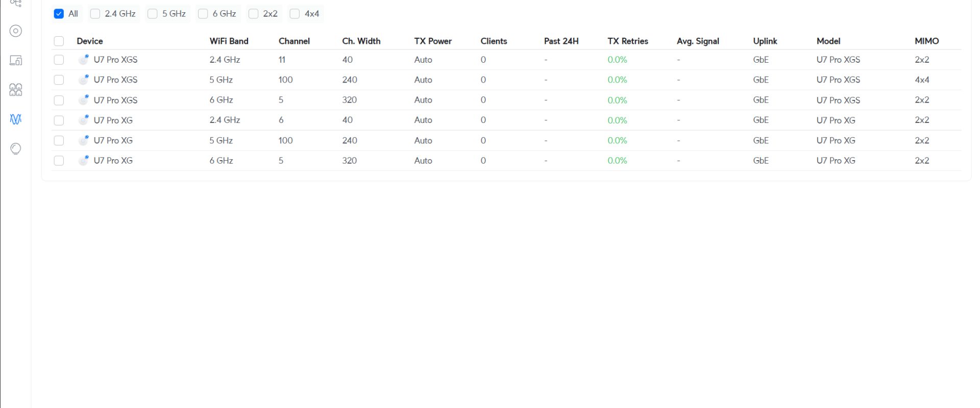Image resolution: width=980 pixels, height=408 pixels.
Task: Click the topology icon atop the sidebar
Action: [16, 3]
